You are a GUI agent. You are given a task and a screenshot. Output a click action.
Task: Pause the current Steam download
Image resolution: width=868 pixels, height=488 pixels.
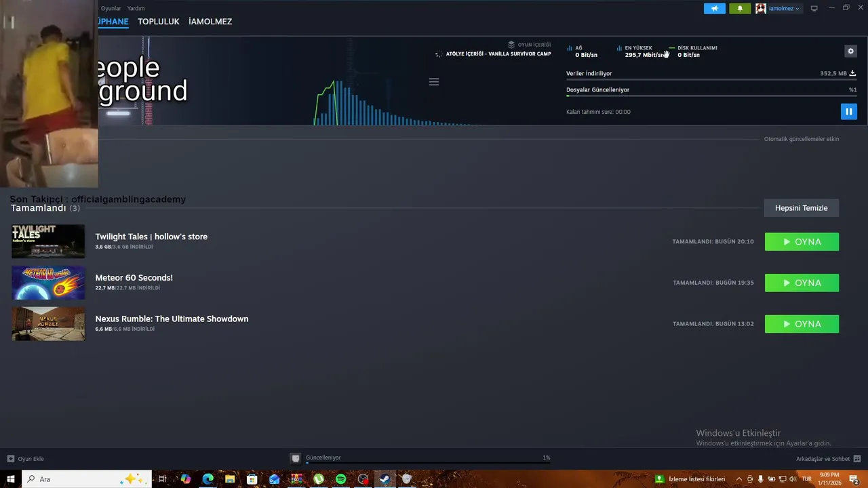click(848, 112)
